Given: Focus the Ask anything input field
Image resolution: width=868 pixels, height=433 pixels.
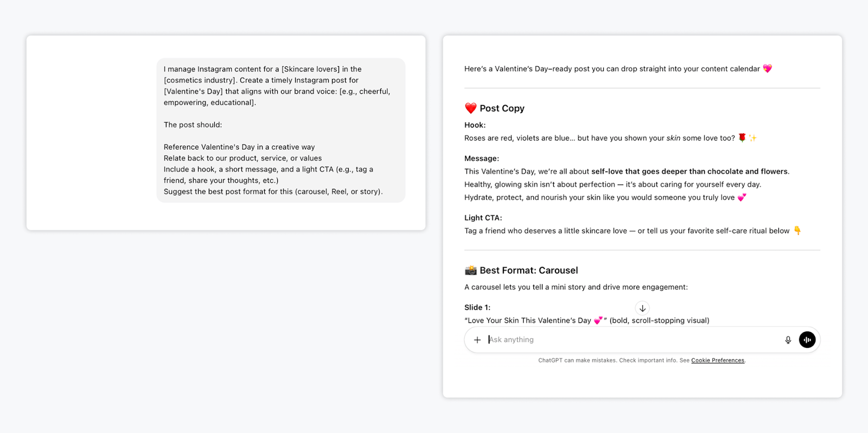Looking at the screenshot, I should coord(629,340).
